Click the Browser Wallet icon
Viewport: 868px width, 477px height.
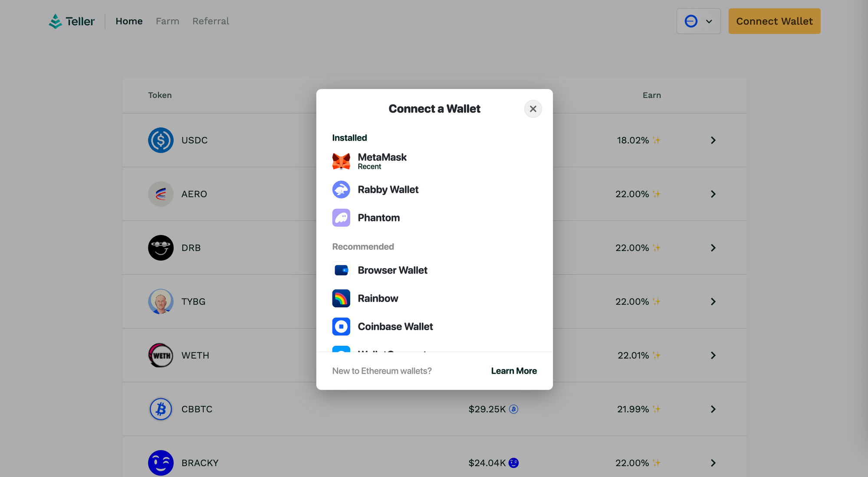(341, 270)
